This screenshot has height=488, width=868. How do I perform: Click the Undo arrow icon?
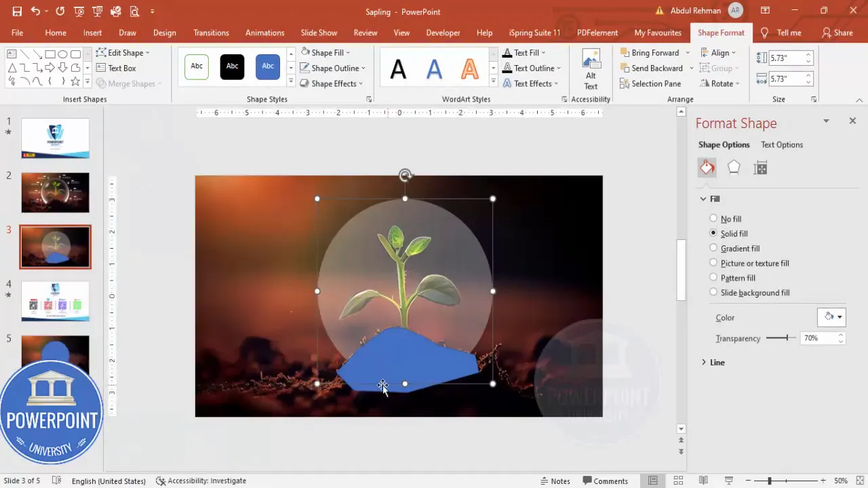click(x=35, y=12)
